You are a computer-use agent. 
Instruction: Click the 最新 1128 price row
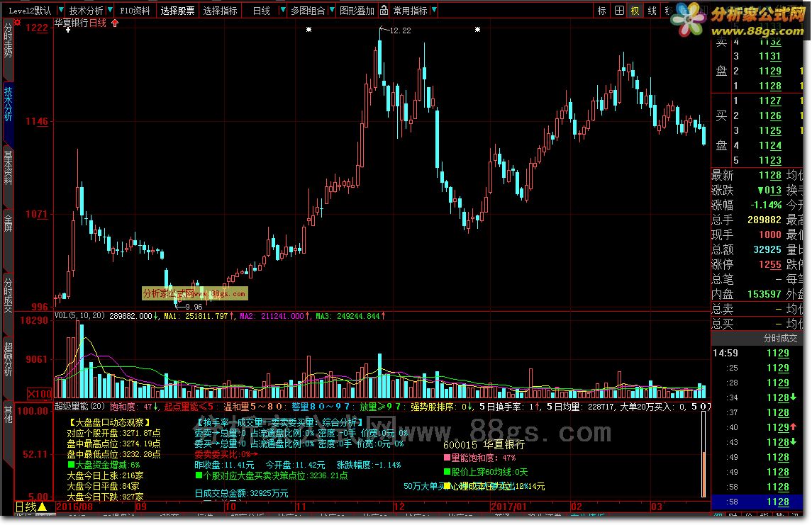747,175
